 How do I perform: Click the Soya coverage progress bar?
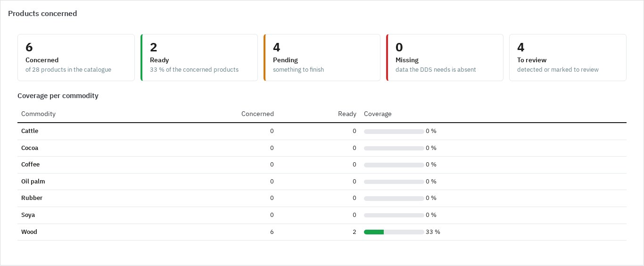click(x=394, y=215)
